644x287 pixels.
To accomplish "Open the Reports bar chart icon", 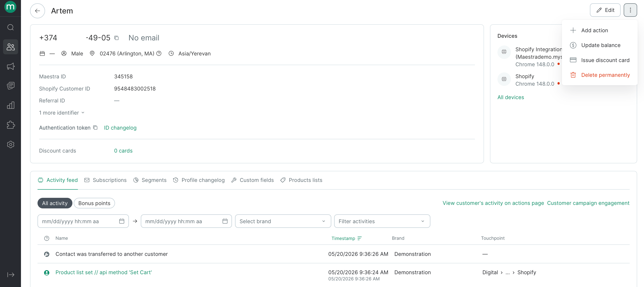I will pos(11,105).
